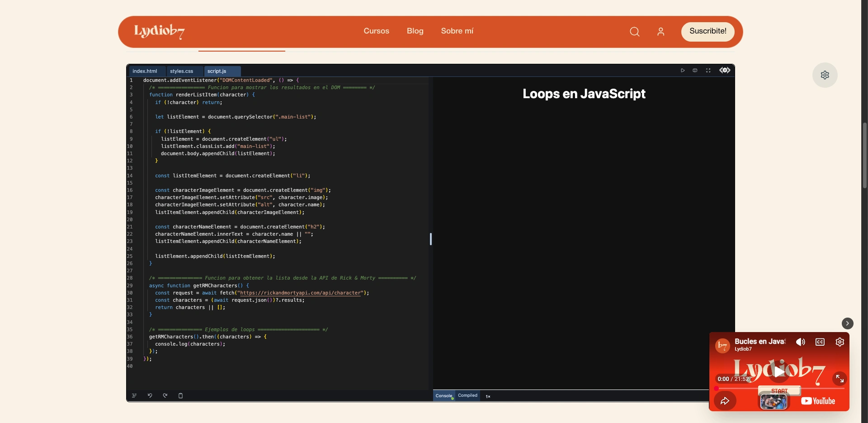Change the 1x zoom control
The width and height of the screenshot is (868, 423).
coord(488,396)
